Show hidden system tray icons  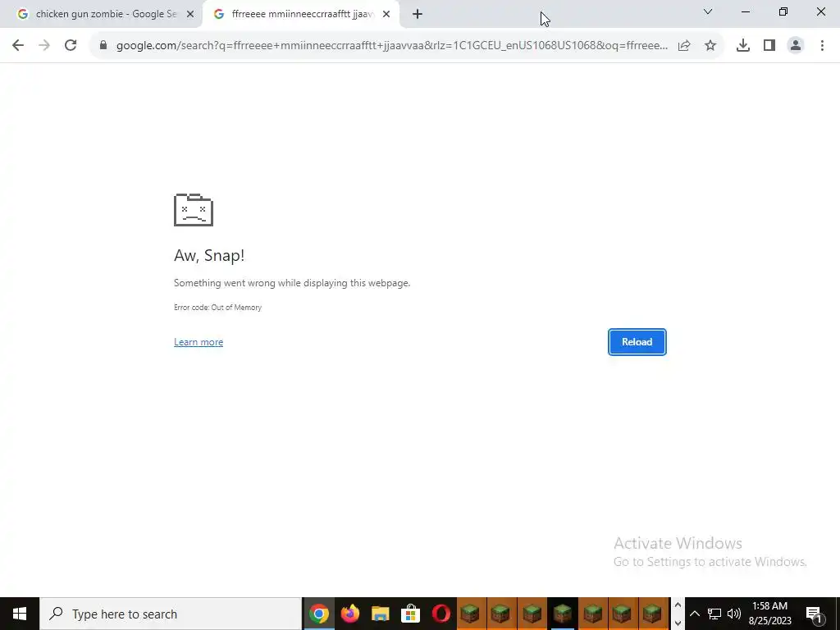(694, 614)
